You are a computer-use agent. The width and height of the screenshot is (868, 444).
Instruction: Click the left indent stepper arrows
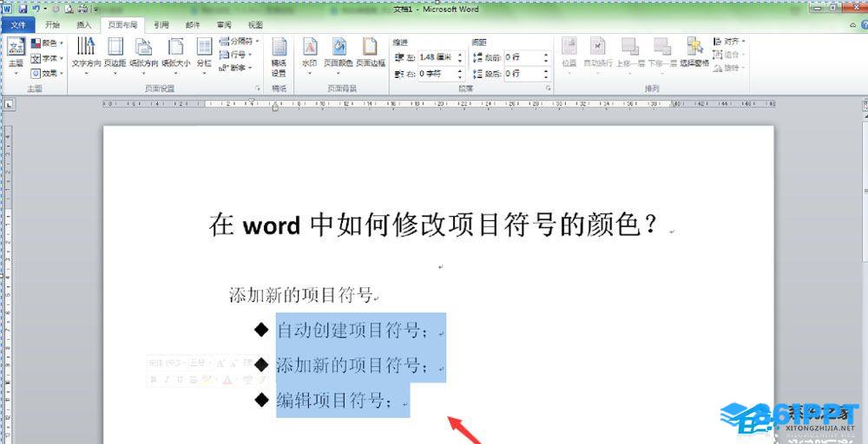pos(459,57)
